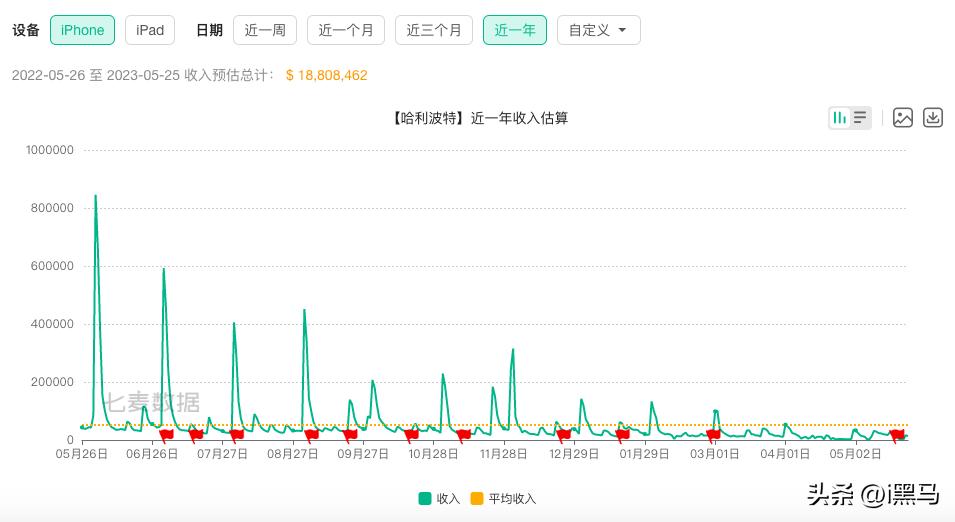Screen dimensions: 955x522
Task: Select the iPhone device option
Action: click(x=82, y=30)
